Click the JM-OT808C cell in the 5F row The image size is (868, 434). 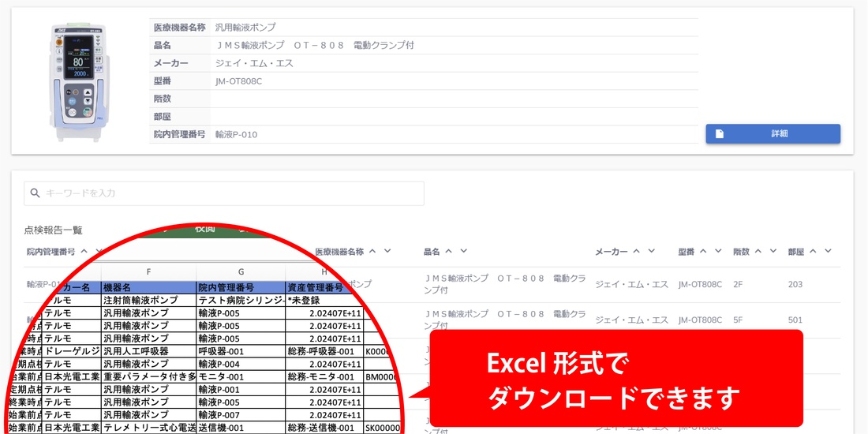[700, 320]
